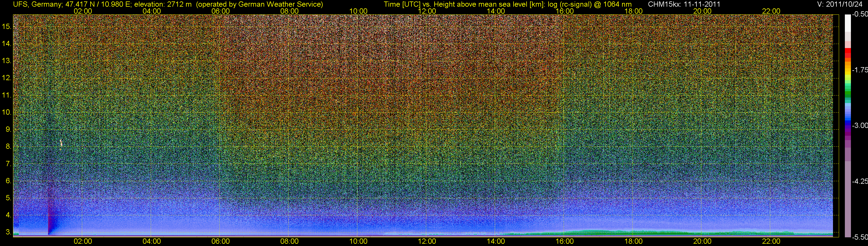Click the 12:00 label on top time axis
868x246 pixels.
[x=427, y=11]
